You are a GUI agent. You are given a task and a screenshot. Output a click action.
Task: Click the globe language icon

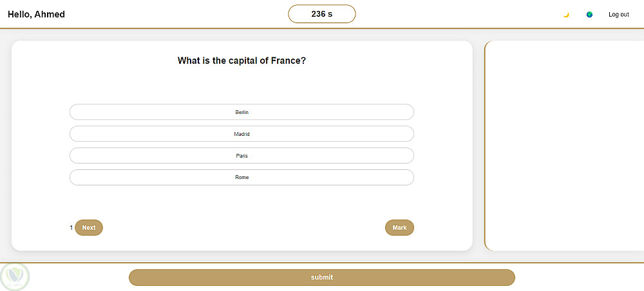click(589, 14)
